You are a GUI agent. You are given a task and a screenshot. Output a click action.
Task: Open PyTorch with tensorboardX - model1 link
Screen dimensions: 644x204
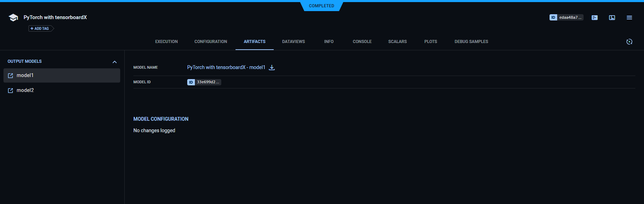[226, 67]
